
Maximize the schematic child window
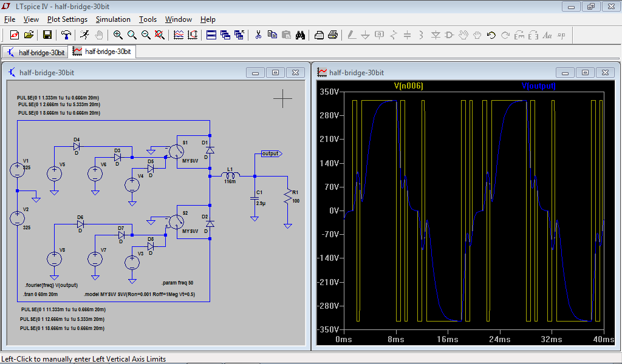tap(275, 72)
